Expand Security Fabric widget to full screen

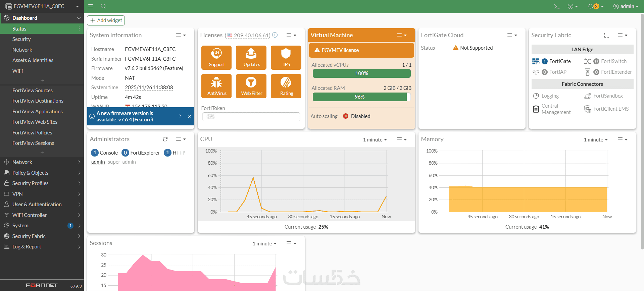(x=607, y=35)
